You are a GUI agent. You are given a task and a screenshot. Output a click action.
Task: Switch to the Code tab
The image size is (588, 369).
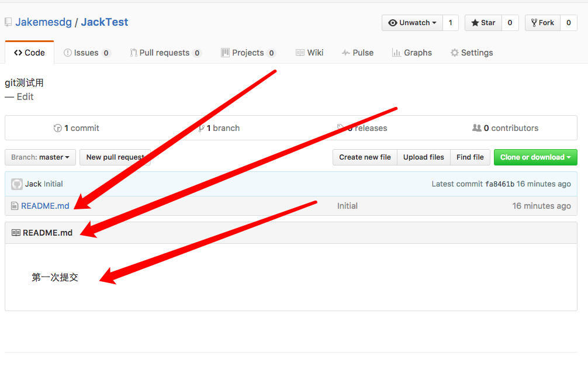point(29,53)
